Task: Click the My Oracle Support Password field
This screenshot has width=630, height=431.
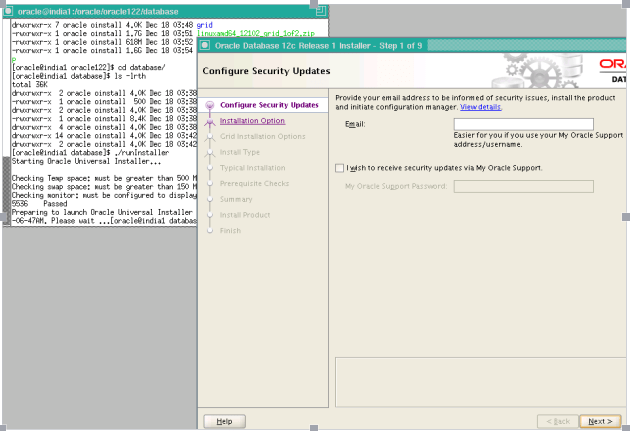Action: [524, 186]
